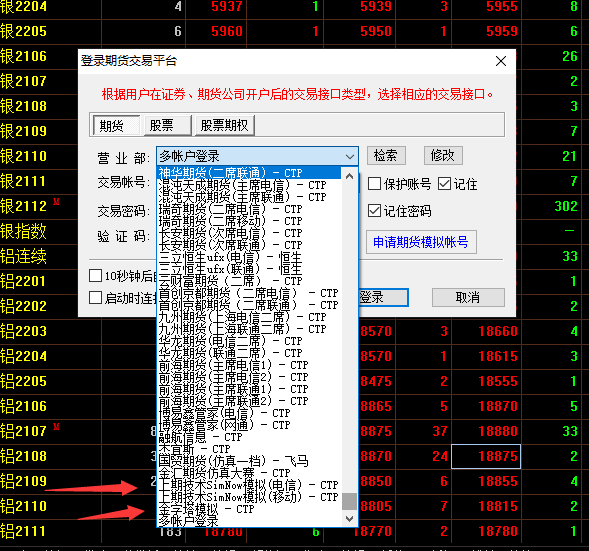Choose 长安期货(次席联通) - CTP
Screen dimensions: 589x551
pos(249,245)
